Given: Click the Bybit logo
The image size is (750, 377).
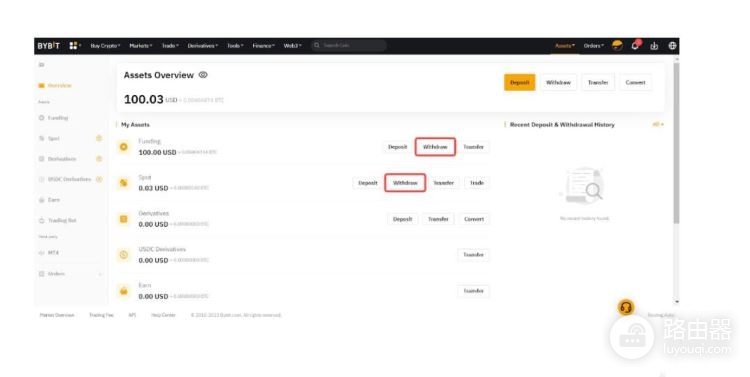Looking at the screenshot, I should pyautogui.click(x=48, y=46).
